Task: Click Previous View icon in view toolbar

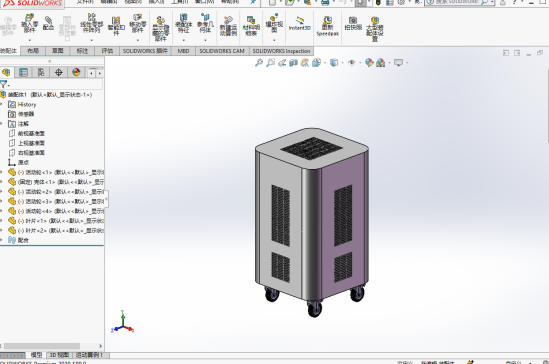Action: (282, 63)
